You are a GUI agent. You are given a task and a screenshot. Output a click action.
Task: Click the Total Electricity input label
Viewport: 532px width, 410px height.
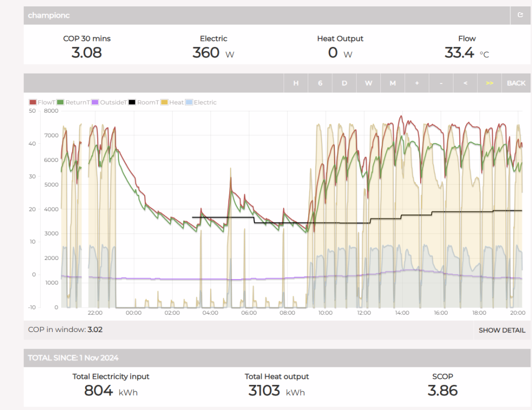110,377
